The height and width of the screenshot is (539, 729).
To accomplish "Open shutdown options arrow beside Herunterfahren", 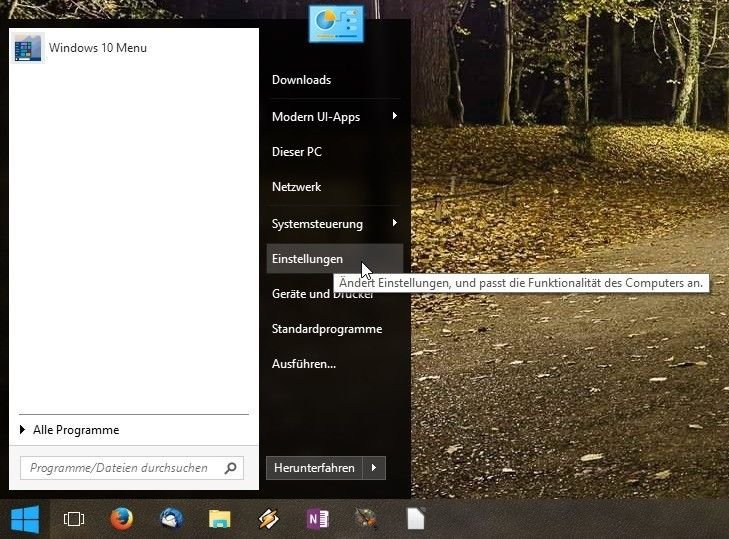I will pyautogui.click(x=374, y=468).
